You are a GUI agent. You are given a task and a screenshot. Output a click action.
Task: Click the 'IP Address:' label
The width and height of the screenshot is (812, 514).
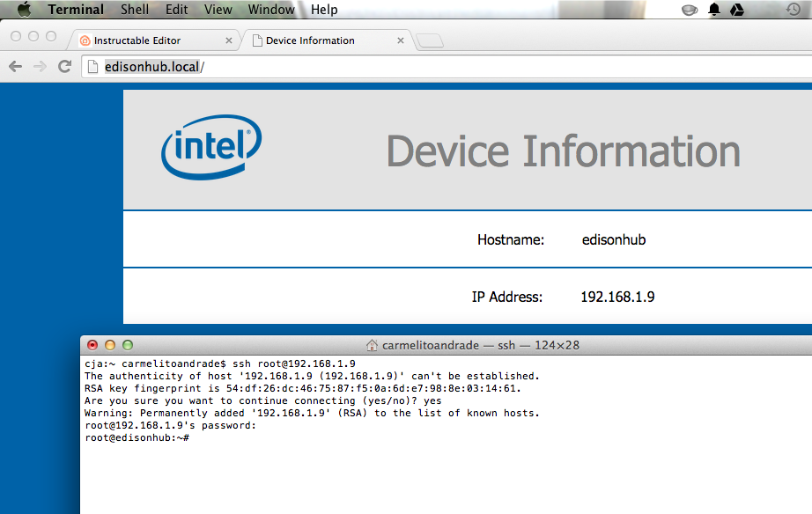(x=507, y=297)
